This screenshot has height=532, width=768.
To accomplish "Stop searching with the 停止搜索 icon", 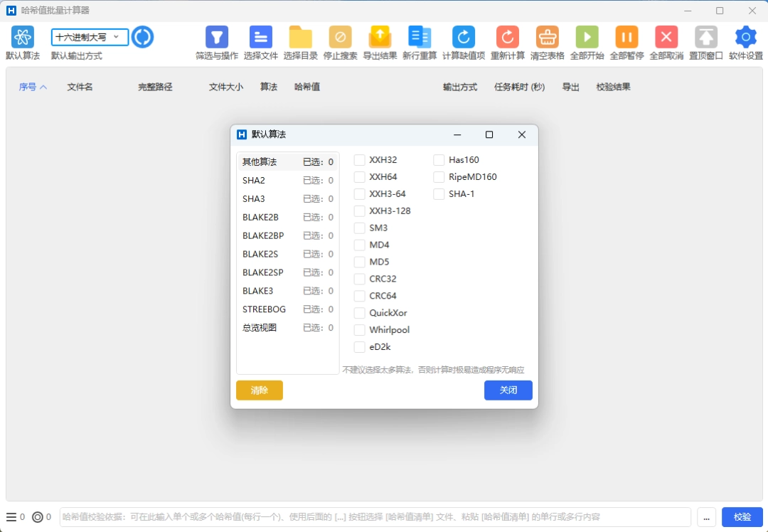I will 340,37.
